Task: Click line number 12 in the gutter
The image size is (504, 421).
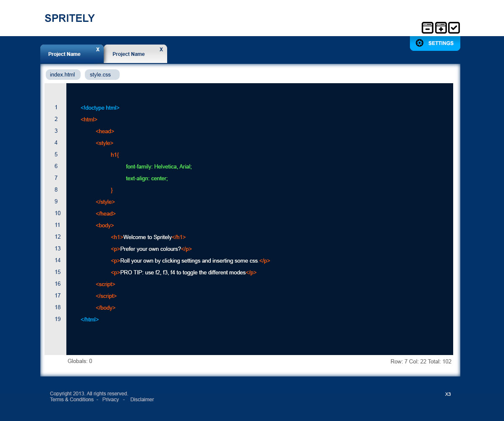Action: coord(58,237)
